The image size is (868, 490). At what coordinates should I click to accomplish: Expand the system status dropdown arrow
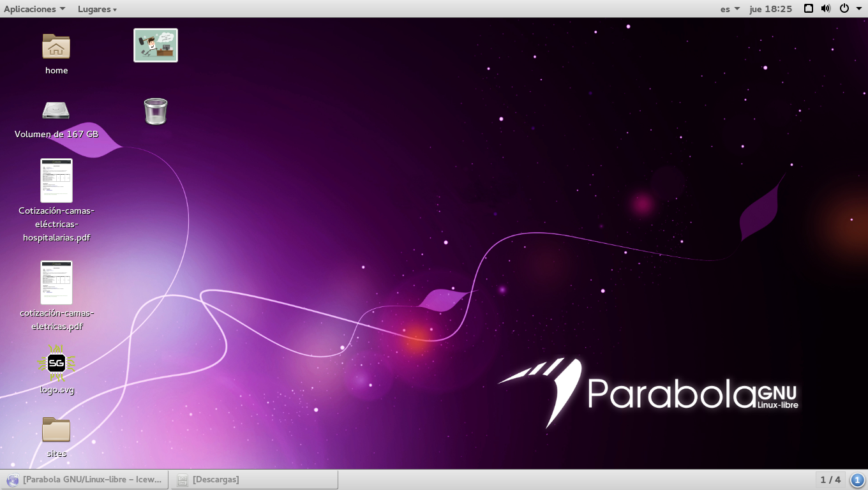click(x=858, y=8)
